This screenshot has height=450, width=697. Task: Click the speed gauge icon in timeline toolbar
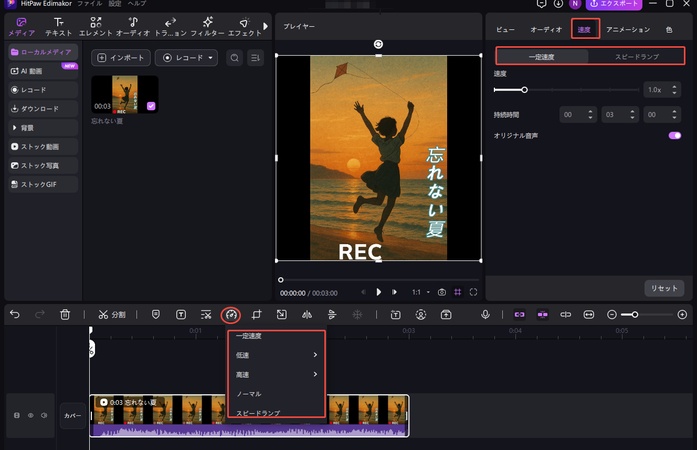[x=231, y=314]
